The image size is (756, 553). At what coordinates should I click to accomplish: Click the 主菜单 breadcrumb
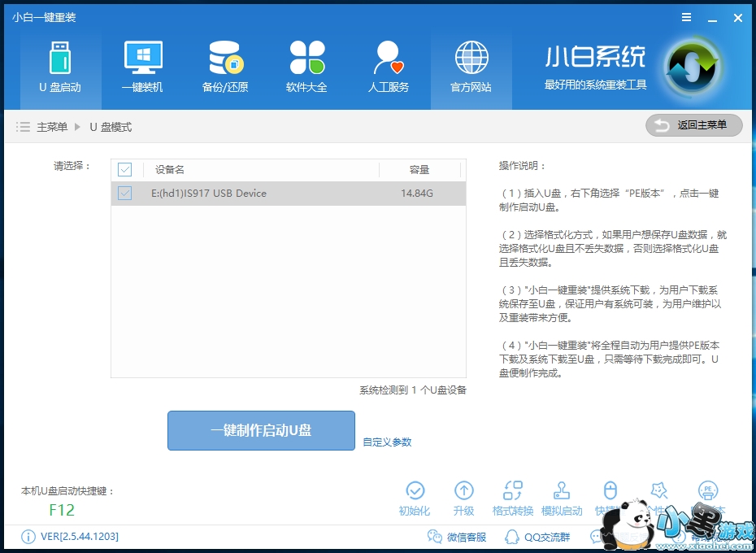pos(52,128)
